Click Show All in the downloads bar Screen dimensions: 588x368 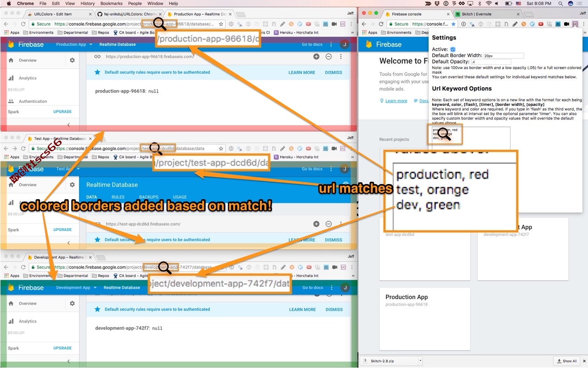tap(566, 361)
